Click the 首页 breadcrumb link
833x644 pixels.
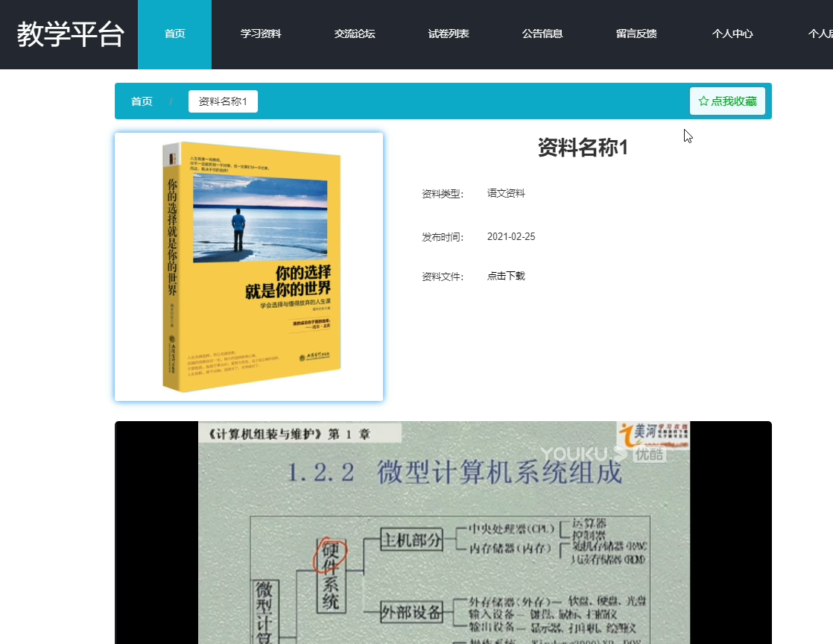tap(142, 101)
